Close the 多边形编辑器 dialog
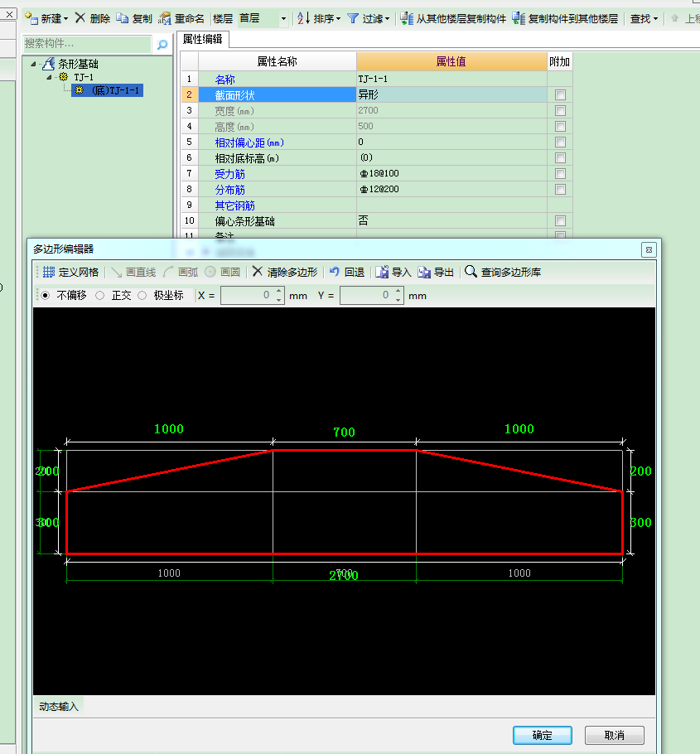This screenshot has width=700, height=754. tap(649, 249)
